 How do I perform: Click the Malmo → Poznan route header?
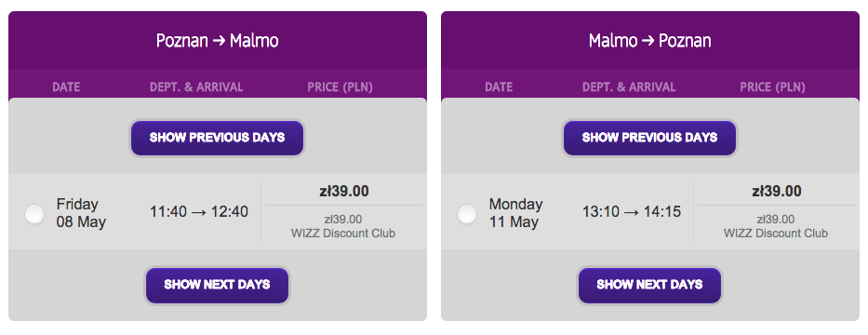[x=650, y=41]
